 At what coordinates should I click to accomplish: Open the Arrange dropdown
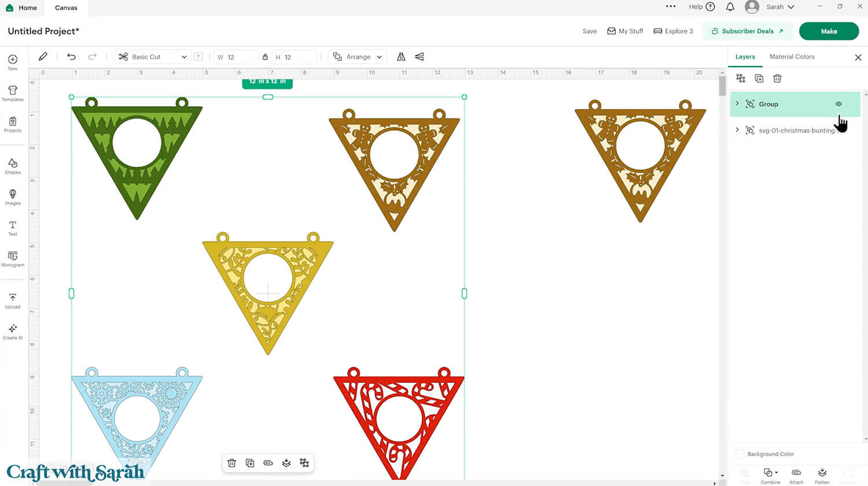[x=357, y=57]
